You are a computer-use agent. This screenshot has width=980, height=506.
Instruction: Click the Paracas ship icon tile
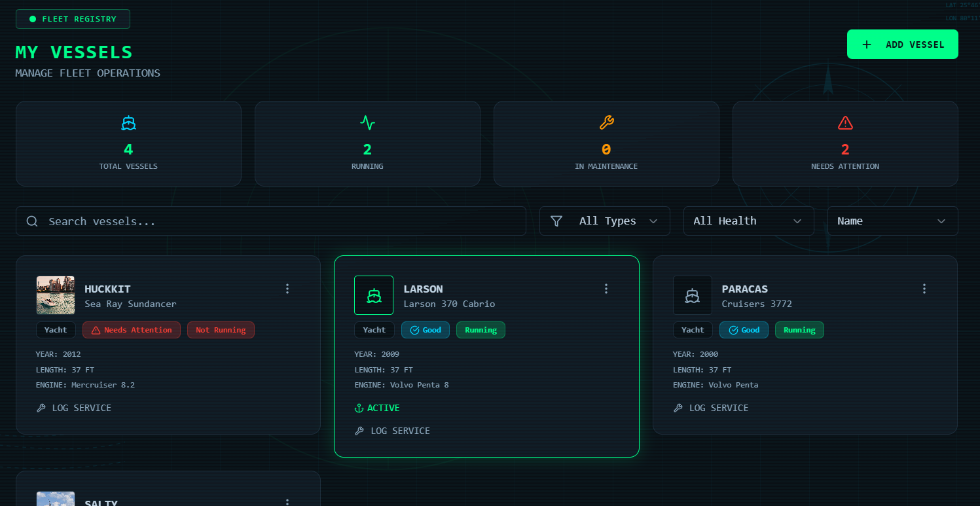(693, 295)
